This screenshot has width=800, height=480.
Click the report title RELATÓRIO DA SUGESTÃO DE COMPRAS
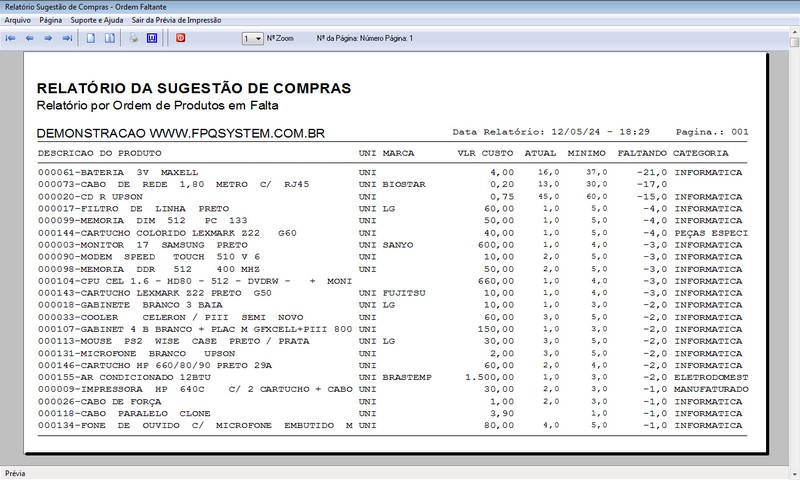[x=194, y=88]
